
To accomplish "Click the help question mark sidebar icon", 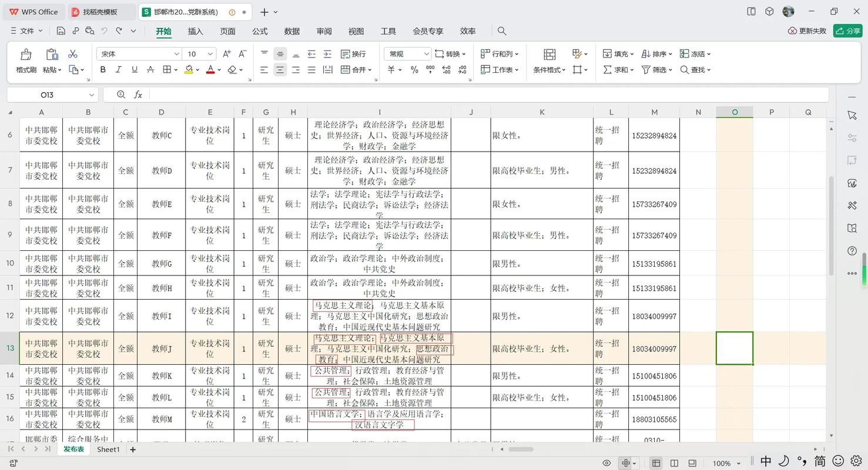I will (x=852, y=251).
